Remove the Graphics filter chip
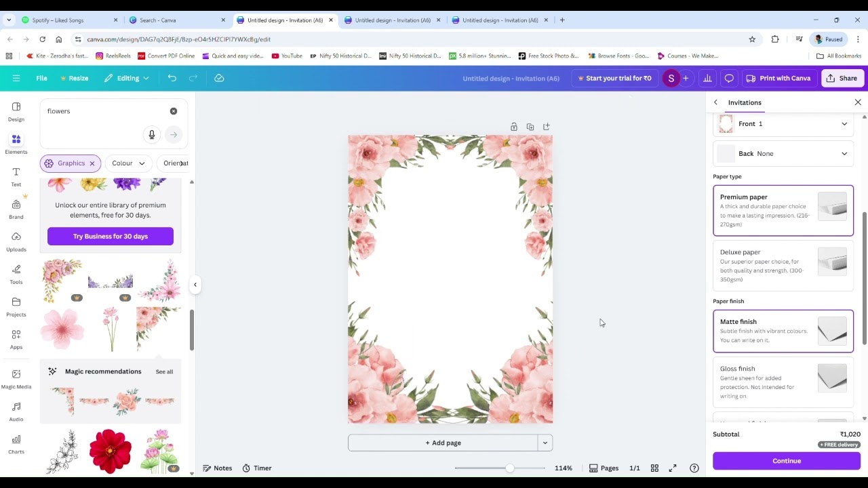868x488 pixels. click(x=92, y=163)
